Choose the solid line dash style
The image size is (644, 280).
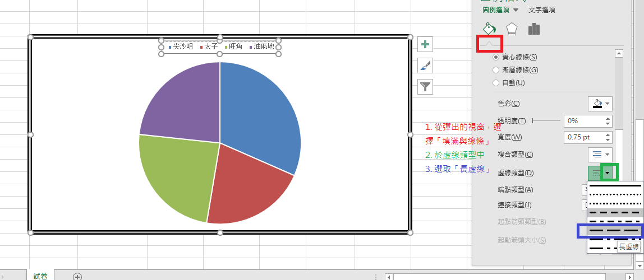click(x=615, y=186)
